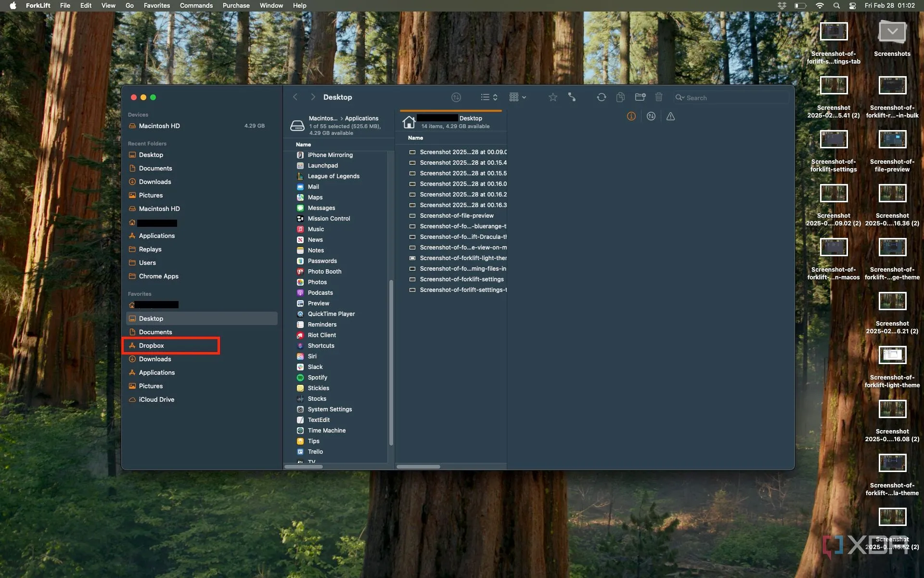Click the warning triangle icon
The image size is (924, 578).
(x=670, y=116)
